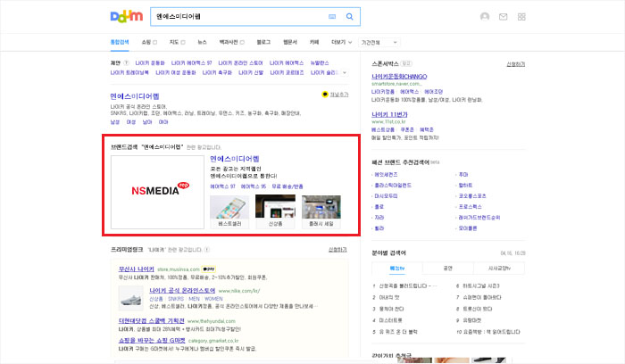Open 나이키 공식 온라인스토어 ad link
This screenshot has height=364, width=625.
[x=182, y=291]
